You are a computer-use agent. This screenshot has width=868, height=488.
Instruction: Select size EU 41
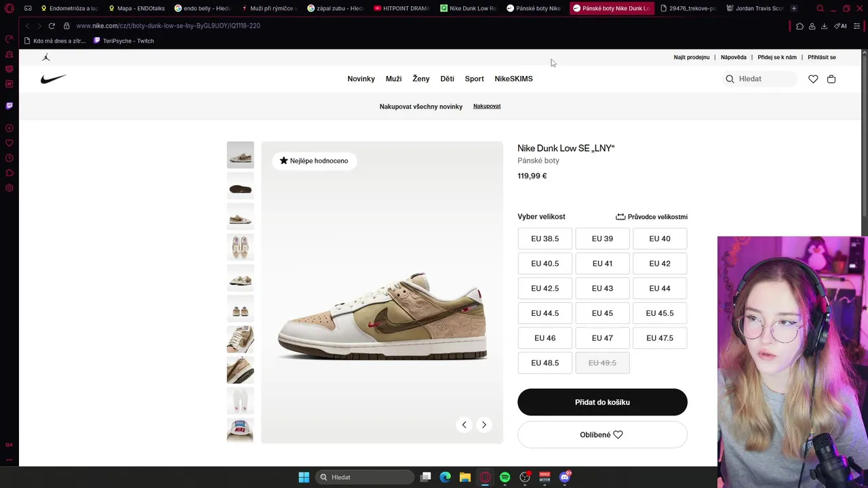[x=602, y=264]
